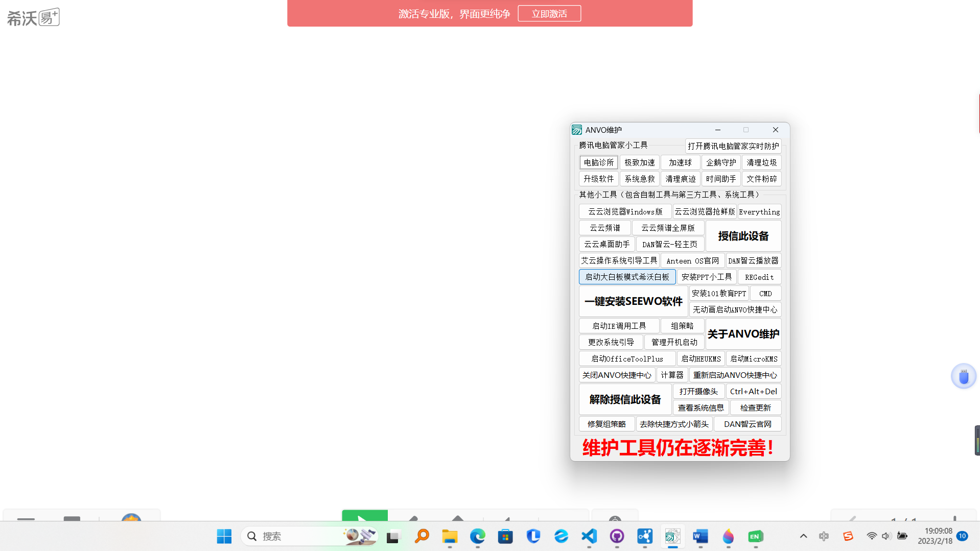Open the Windows Start menu
This screenshot has width=980, height=551.
(224, 536)
